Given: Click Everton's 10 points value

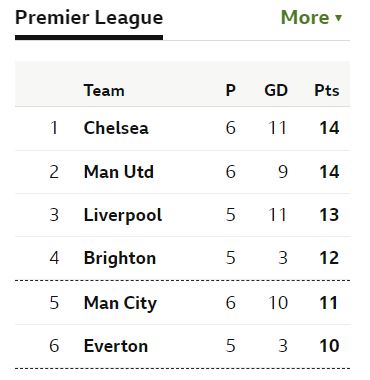Looking at the screenshot, I should pos(329,346).
